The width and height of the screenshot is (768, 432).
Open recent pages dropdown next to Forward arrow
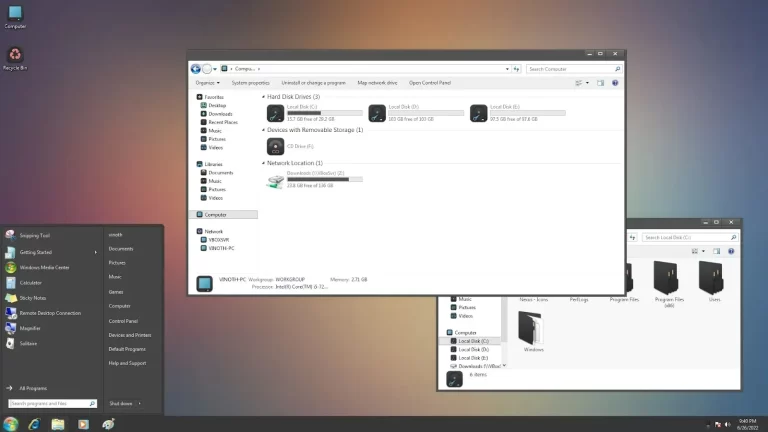tap(215, 69)
